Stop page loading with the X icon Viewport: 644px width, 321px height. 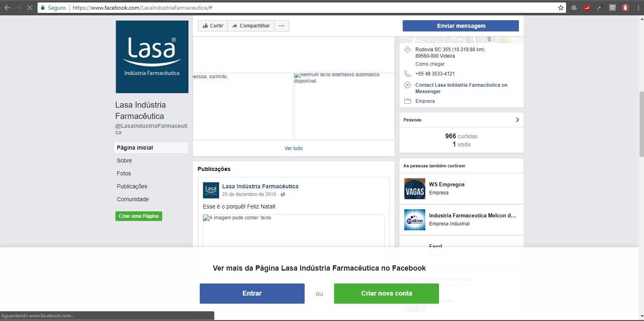click(30, 8)
